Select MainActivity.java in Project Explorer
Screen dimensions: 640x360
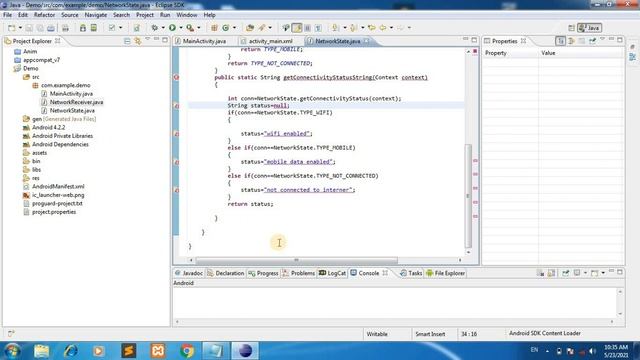coord(71,93)
